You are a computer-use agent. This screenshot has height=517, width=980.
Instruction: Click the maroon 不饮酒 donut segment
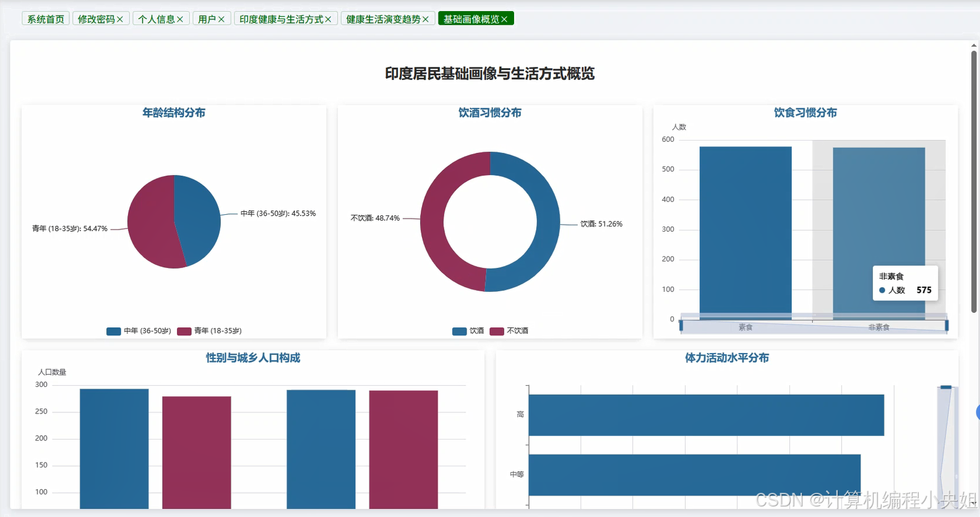(x=432, y=220)
